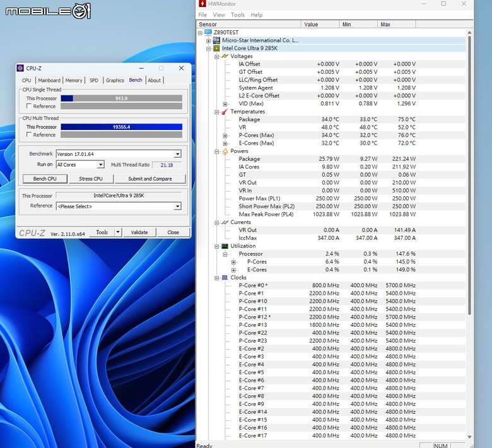Open the Help menu in HWMonitor
The width and height of the screenshot is (492, 448).
click(257, 15)
